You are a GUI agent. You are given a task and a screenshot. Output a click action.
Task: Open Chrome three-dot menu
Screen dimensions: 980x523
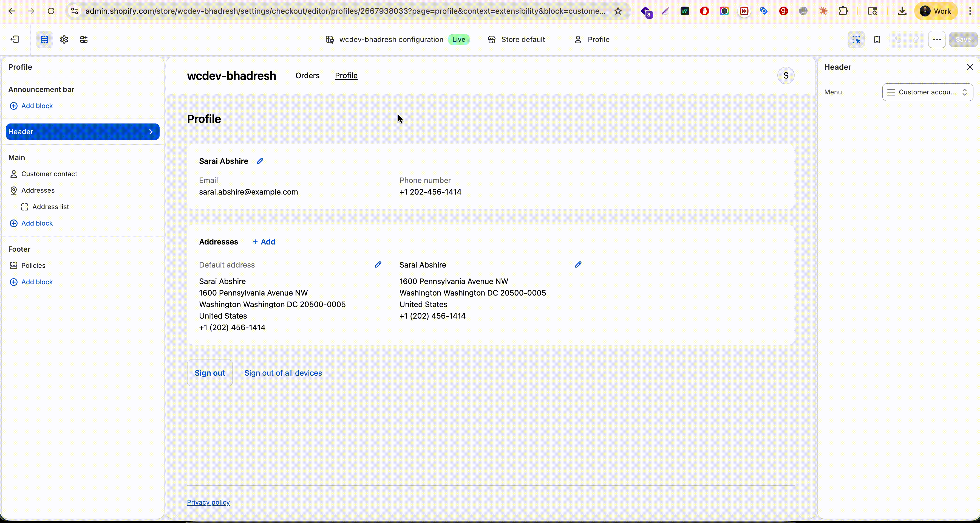point(970,11)
